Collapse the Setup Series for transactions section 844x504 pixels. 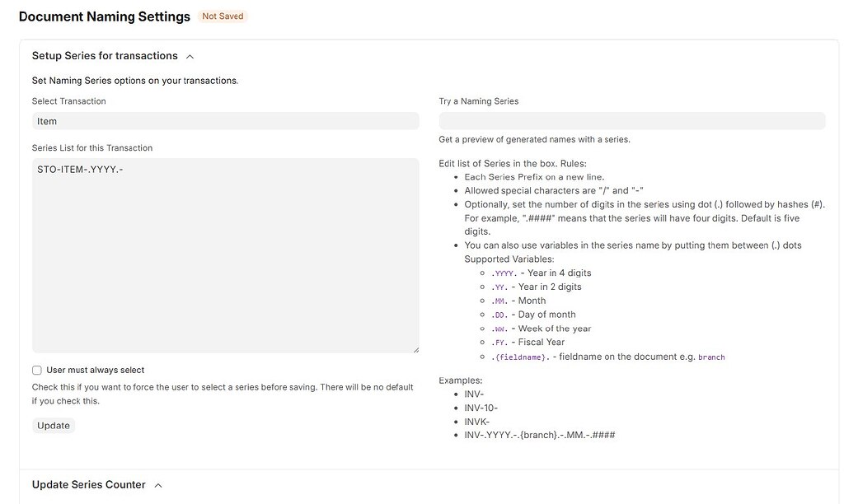(x=189, y=56)
